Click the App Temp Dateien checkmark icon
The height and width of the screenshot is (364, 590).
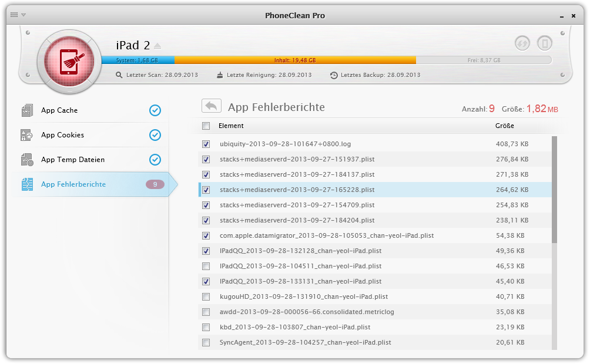tap(155, 160)
